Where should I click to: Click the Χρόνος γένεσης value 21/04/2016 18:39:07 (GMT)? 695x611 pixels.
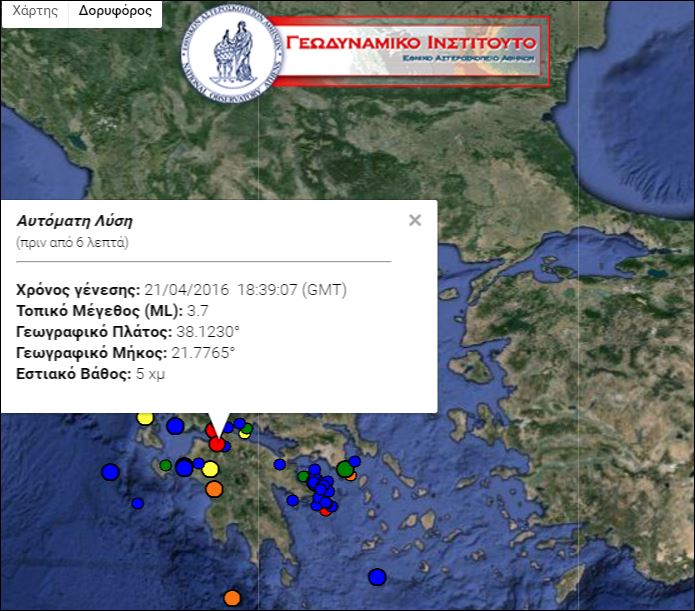coord(246,290)
